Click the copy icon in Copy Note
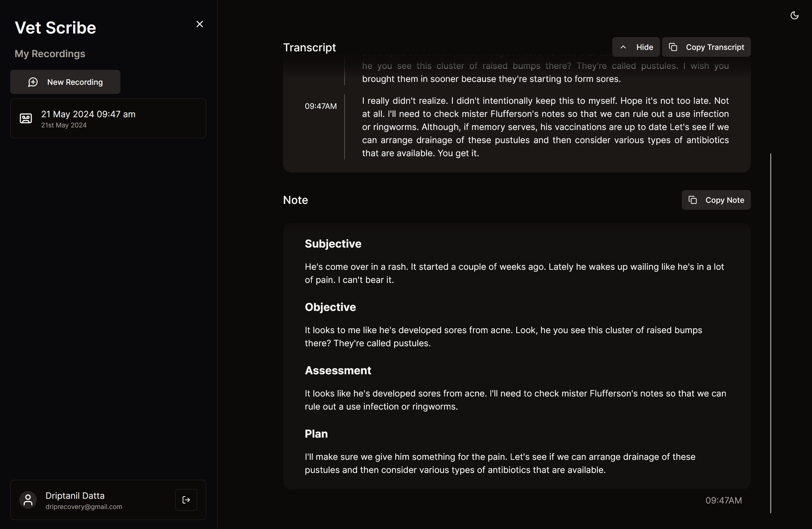This screenshot has height=529, width=812. coord(693,200)
